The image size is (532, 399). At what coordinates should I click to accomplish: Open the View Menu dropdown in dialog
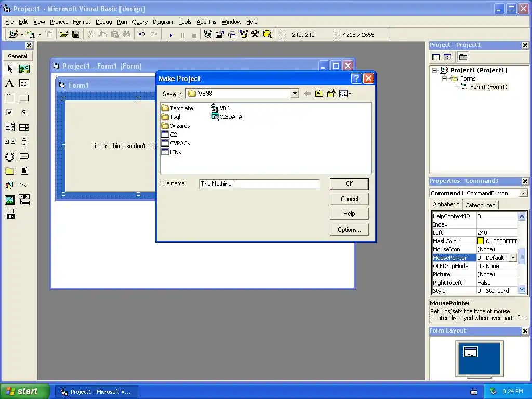[345, 94]
